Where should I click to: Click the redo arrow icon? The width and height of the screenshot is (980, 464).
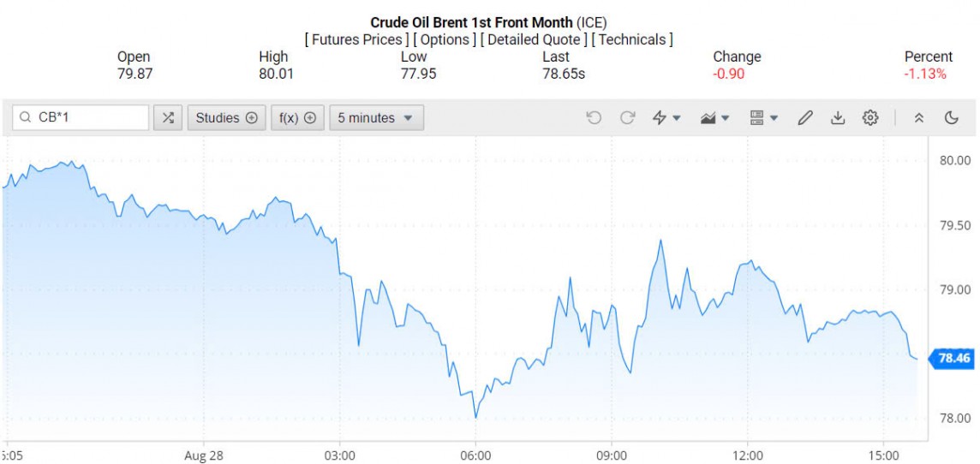tap(627, 118)
